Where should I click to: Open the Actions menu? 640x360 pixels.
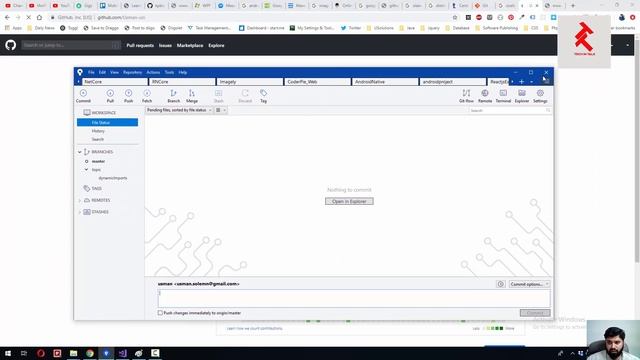(153, 72)
